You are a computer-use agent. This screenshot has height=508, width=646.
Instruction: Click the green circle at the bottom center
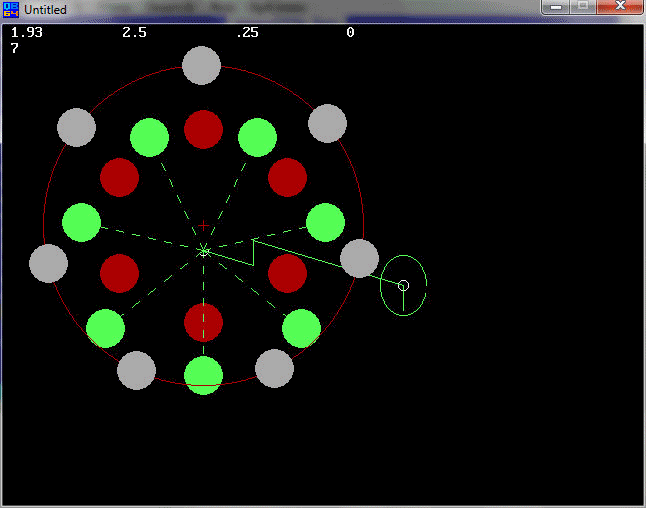203,375
